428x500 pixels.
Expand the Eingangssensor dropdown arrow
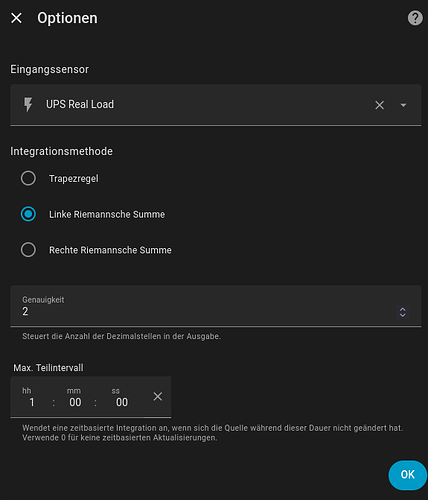tap(403, 105)
